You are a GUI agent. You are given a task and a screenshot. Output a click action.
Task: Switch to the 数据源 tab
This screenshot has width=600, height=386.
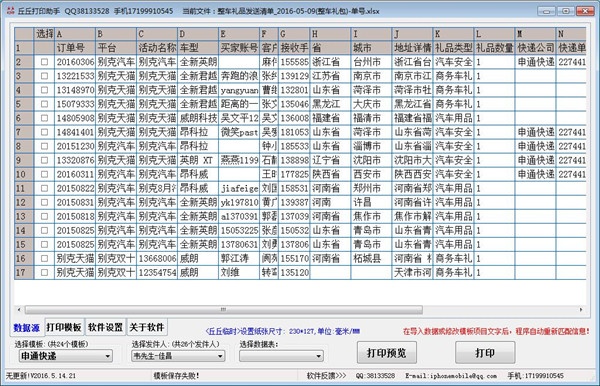coord(27,328)
